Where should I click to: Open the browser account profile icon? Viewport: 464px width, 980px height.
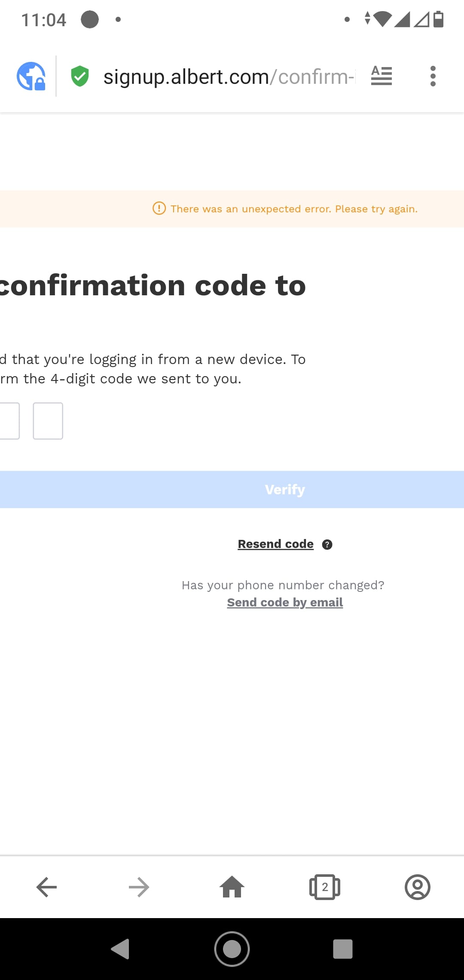[x=418, y=887]
